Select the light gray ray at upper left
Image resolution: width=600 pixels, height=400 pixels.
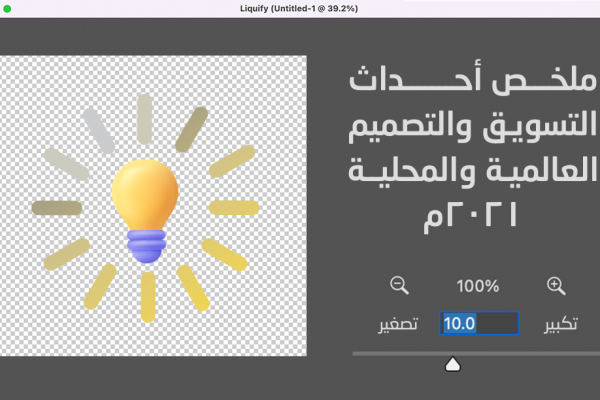click(x=97, y=129)
